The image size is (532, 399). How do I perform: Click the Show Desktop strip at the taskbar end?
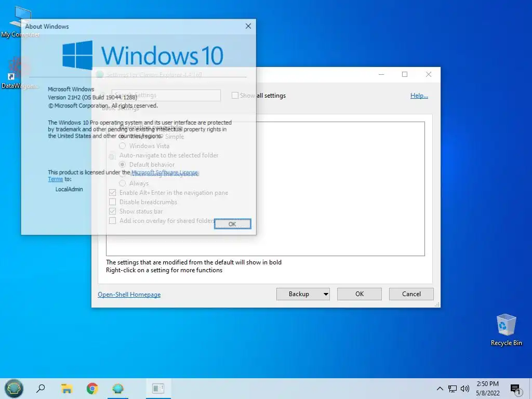[x=530, y=389]
